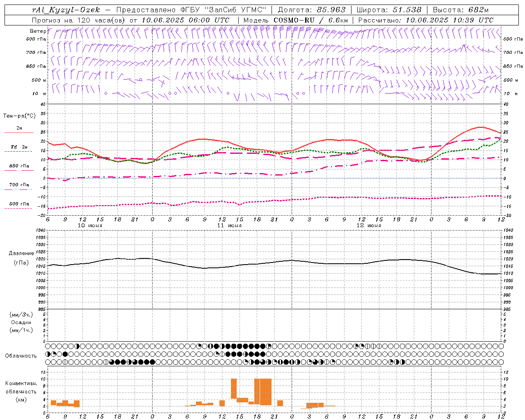
Task: Click the tallest orange bar near 14h June 11
Action: 234,388
